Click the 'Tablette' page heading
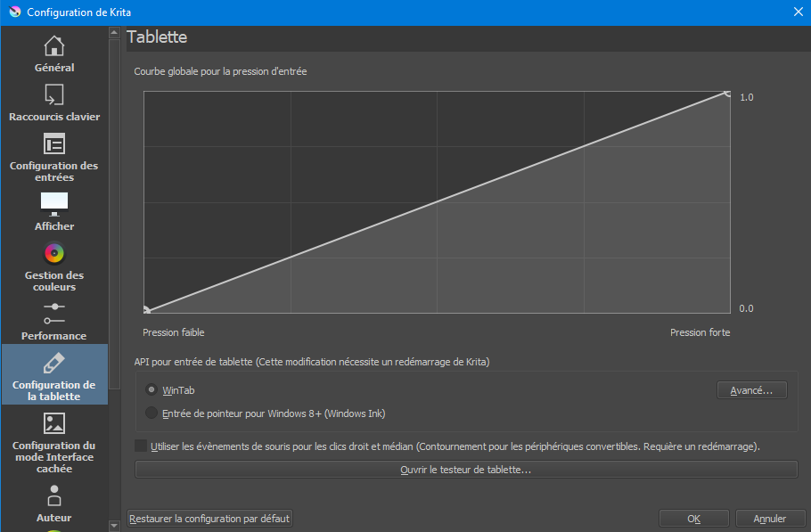811x532 pixels. (x=157, y=37)
